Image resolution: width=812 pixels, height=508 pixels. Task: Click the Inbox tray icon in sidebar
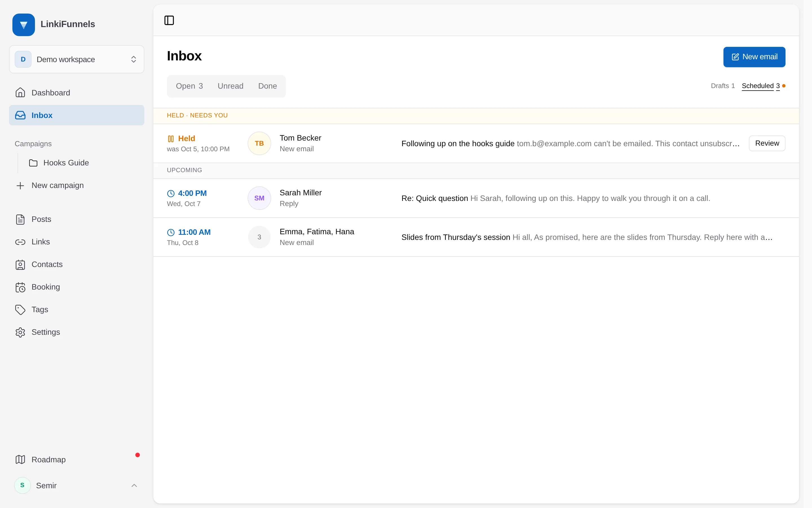tap(20, 115)
